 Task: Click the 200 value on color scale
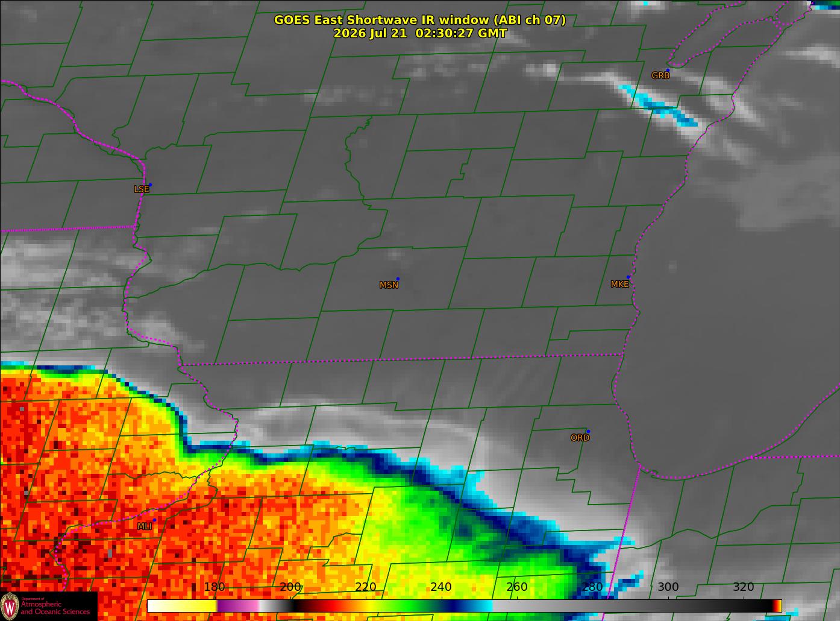[290, 587]
